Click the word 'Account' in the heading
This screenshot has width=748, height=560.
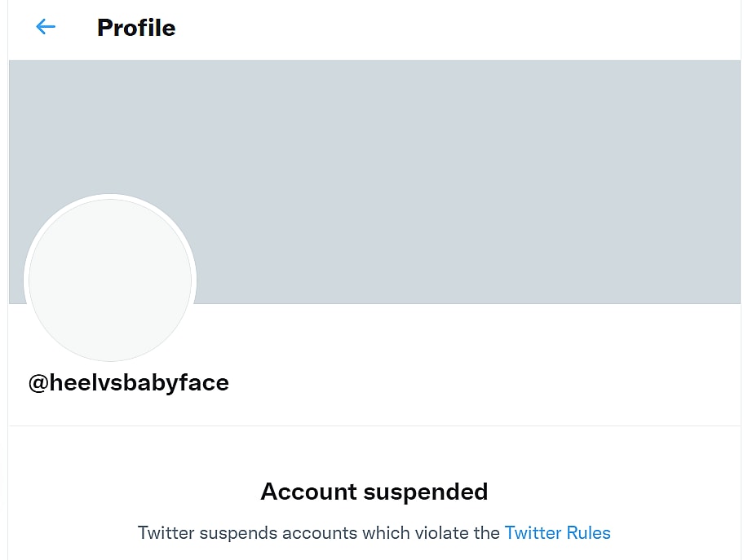(308, 492)
